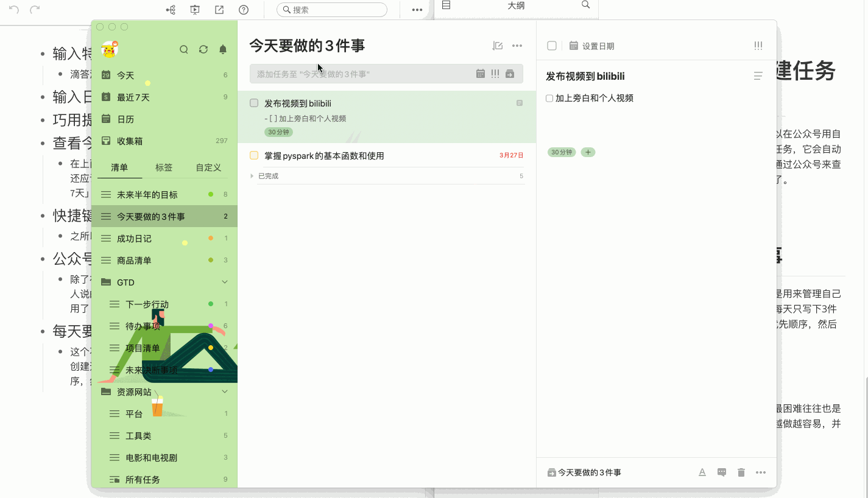This screenshot has height=498, width=868.
Task: Open the notification bell icon
Action: pos(223,50)
